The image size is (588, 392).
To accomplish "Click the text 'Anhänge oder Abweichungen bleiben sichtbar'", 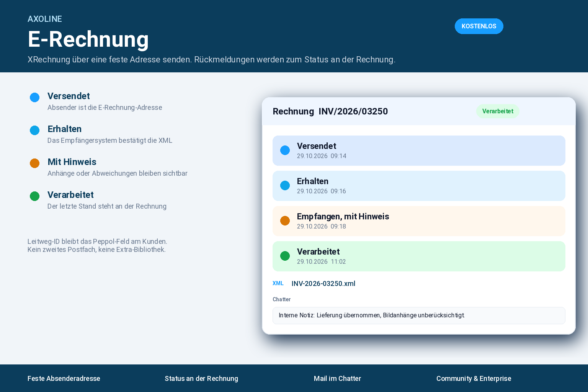I will pyautogui.click(x=118, y=173).
